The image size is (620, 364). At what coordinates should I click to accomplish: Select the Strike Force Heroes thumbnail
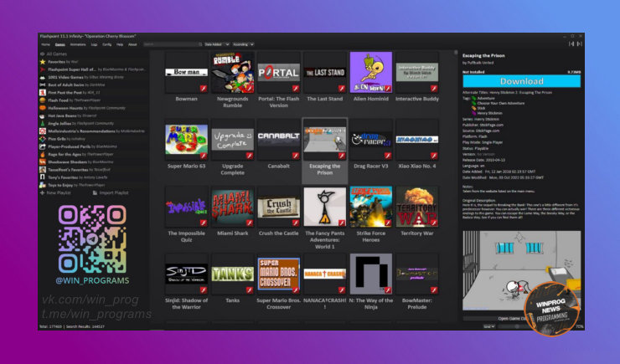click(371, 207)
